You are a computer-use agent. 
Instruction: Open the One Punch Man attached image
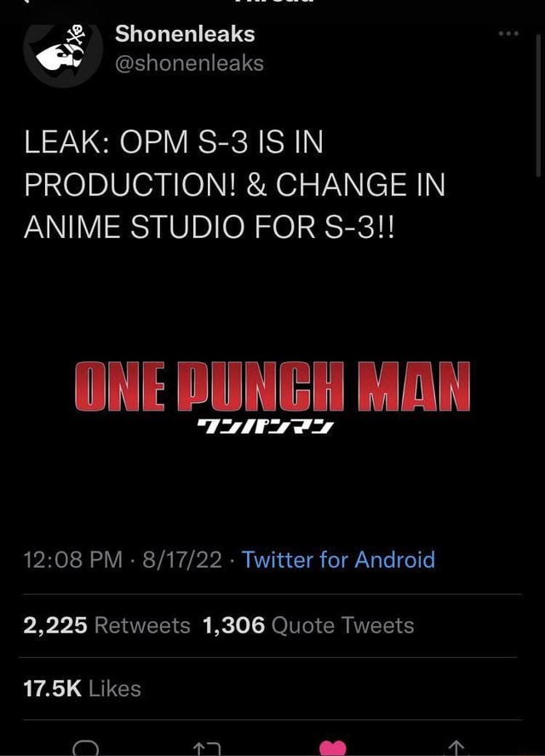(x=272, y=396)
